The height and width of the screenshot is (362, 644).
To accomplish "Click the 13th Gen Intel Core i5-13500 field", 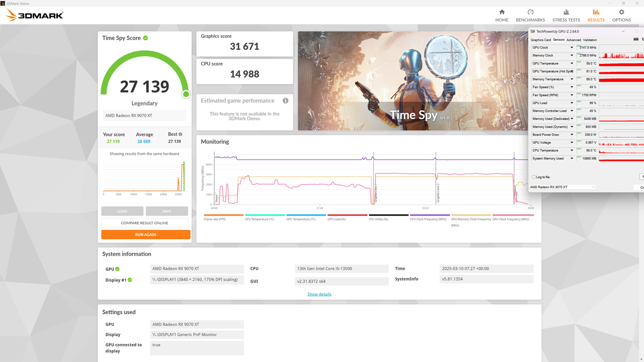I will click(342, 268).
